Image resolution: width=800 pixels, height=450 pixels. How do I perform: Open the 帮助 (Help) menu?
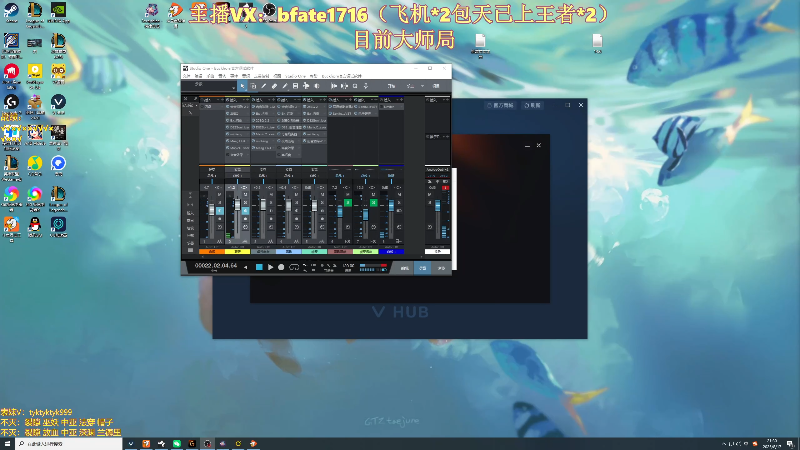[x=314, y=76]
